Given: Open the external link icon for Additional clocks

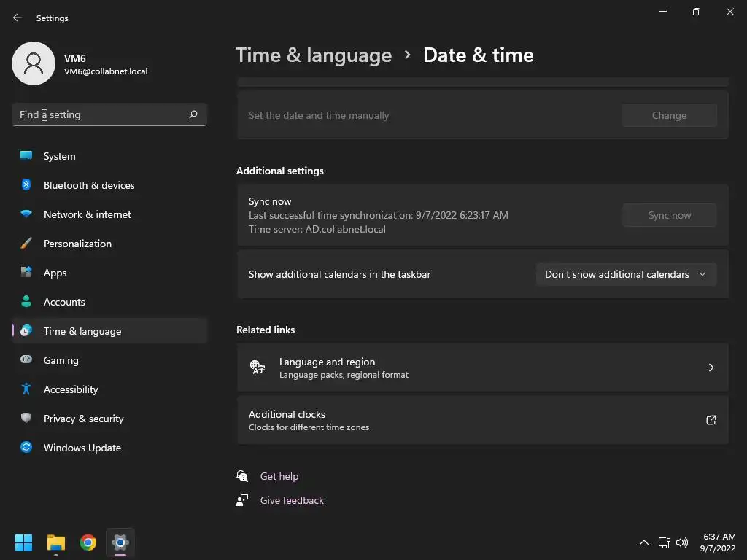Looking at the screenshot, I should pyautogui.click(x=711, y=420).
